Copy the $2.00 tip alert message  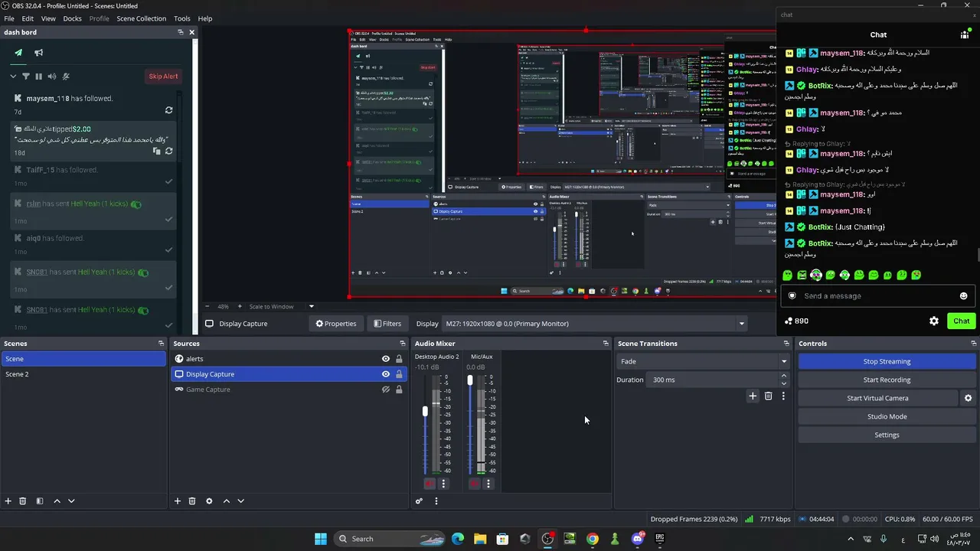pyautogui.click(x=156, y=151)
